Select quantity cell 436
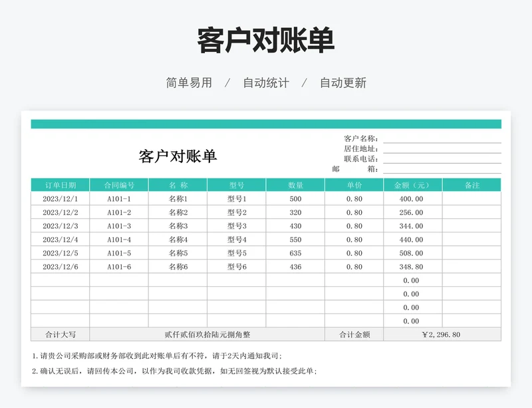This screenshot has width=532, height=408. coord(295,267)
